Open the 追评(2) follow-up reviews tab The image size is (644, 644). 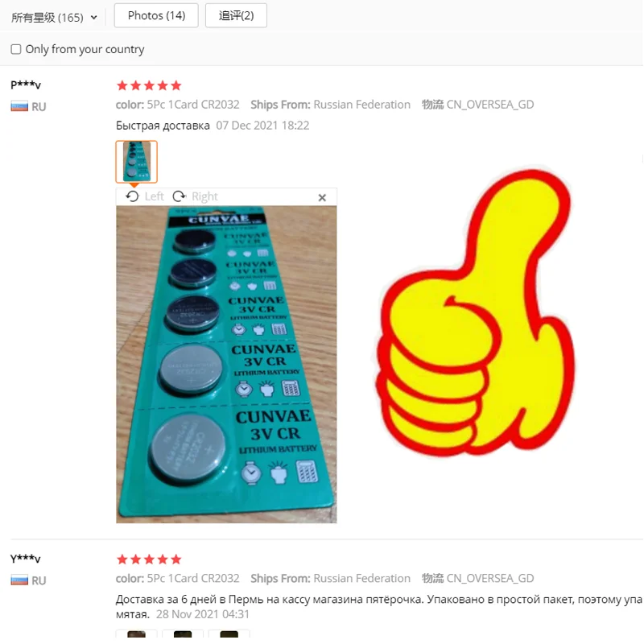pyautogui.click(x=236, y=15)
